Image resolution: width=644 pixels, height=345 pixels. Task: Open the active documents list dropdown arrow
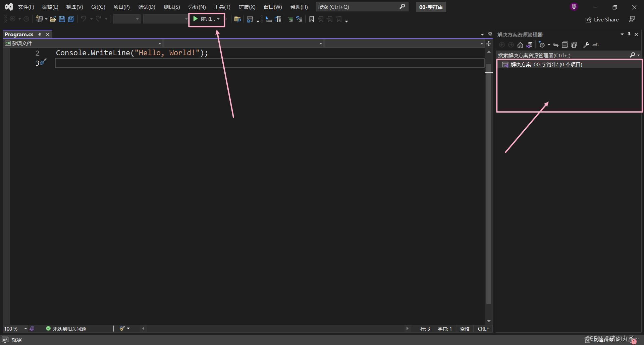pyautogui.click(x=482, y=34)
